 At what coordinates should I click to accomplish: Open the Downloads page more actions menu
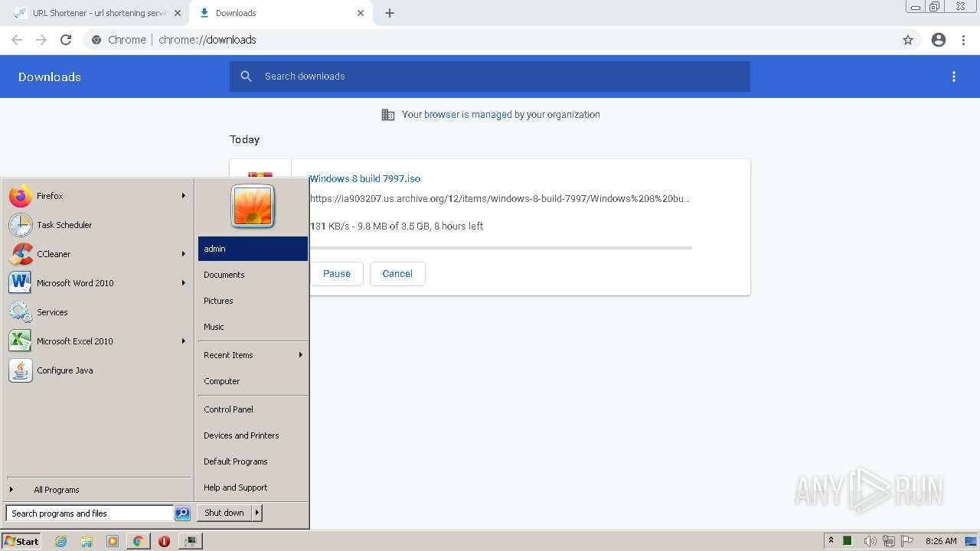click(954, 77)
